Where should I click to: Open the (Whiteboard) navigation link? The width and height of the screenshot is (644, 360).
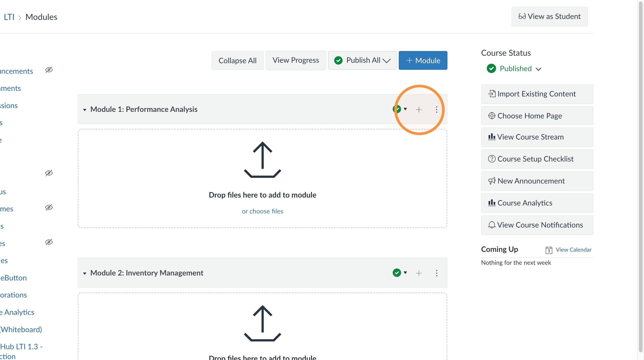click(21, 330)
